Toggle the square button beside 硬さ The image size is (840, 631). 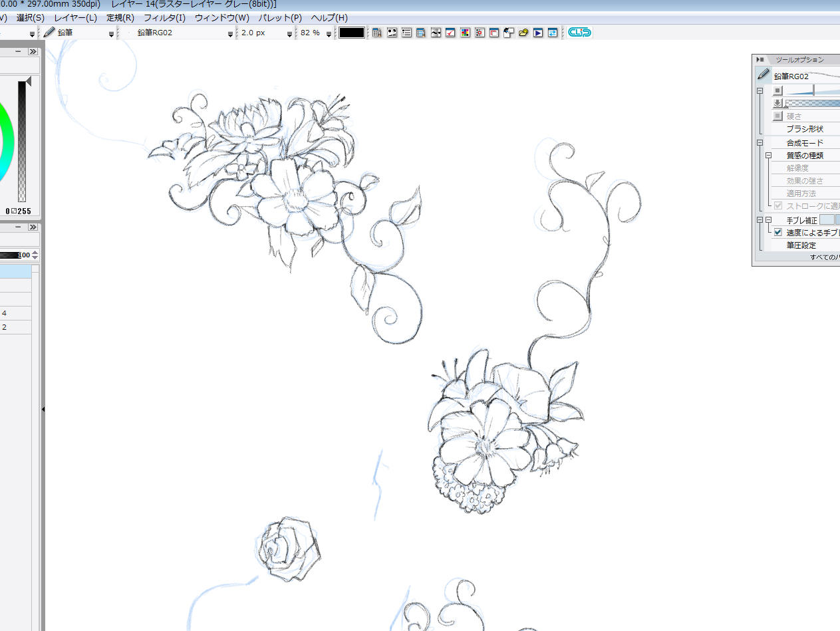tap(777, 116)
